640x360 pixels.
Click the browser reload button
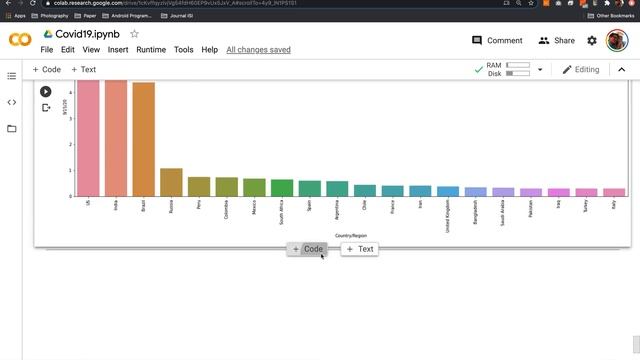33,3
